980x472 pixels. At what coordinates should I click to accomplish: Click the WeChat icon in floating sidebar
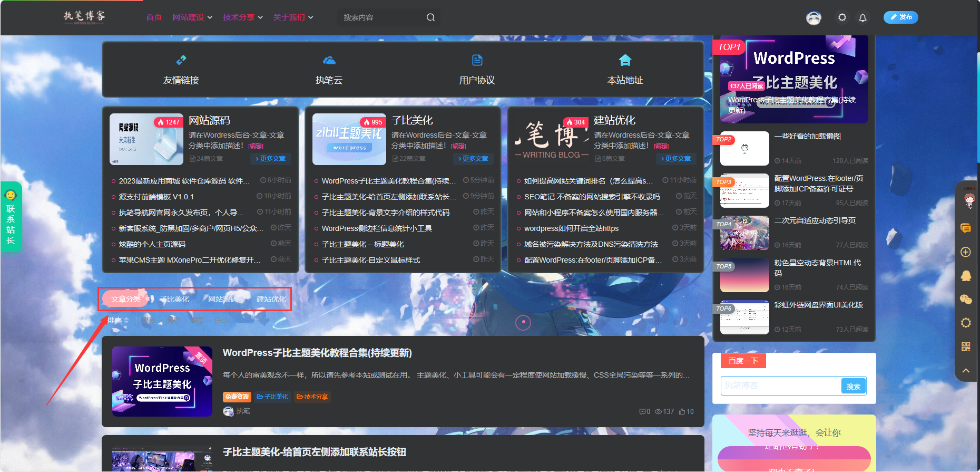(966, 299)
